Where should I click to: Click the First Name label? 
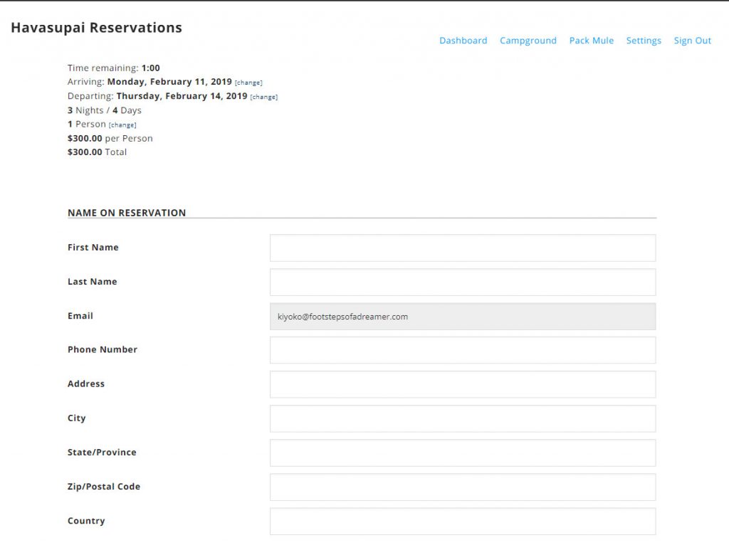[x=93, y=247]
